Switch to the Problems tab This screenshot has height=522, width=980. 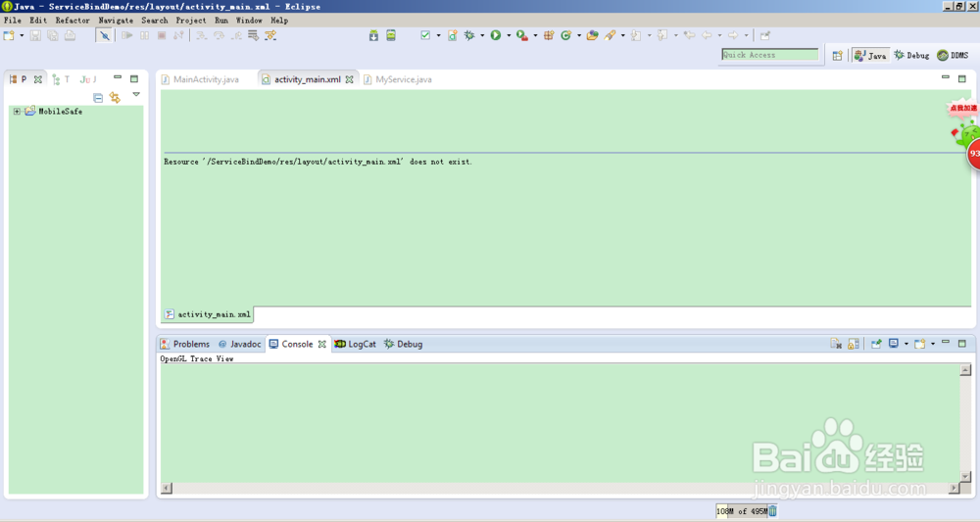[185, 344]
